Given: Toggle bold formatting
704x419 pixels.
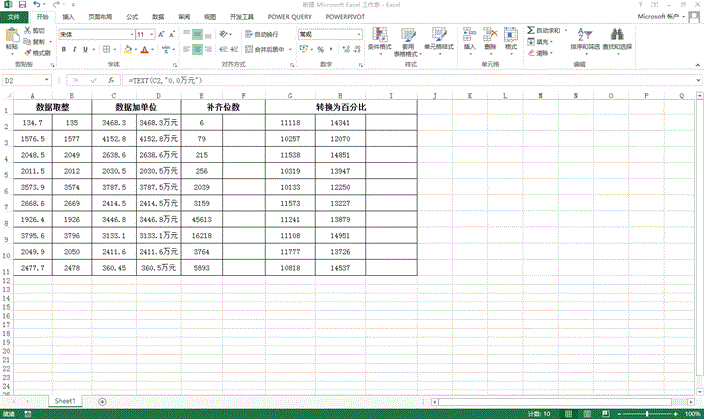Looking at the screenshot, I should pyautogui.click(x=62, y=49).
